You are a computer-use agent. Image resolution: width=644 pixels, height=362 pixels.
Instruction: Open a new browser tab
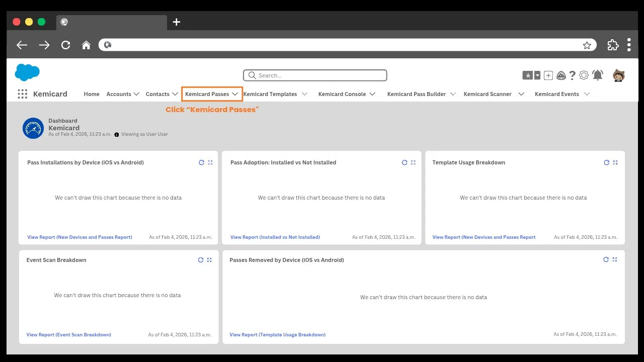coord(176,22)
